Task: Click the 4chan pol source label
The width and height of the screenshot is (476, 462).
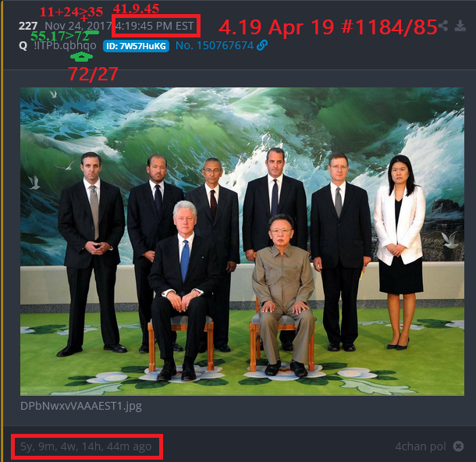Action: coord(421,446)
